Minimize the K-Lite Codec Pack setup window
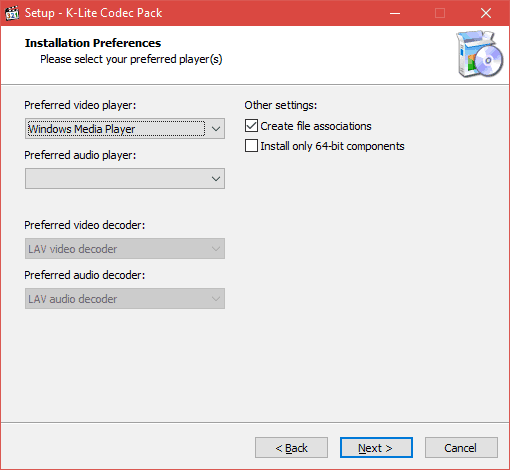Screen dimensions: 510x470 (x=395, y=13)
